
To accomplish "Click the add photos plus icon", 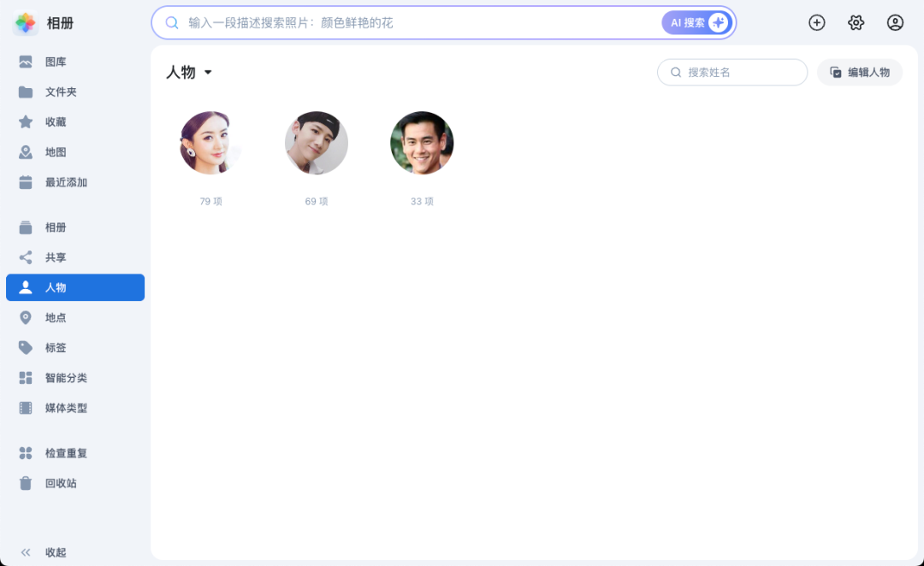I will (816, 22).
